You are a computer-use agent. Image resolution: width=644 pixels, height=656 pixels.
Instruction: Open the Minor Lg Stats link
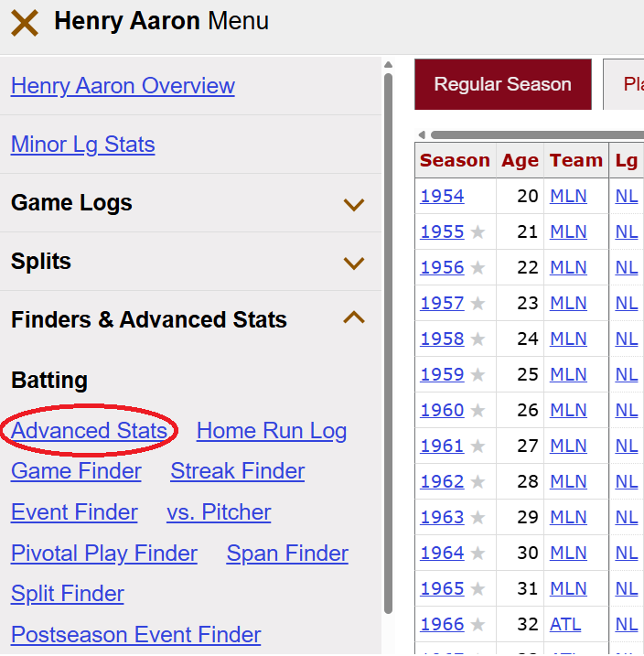(x=82, y=145)
